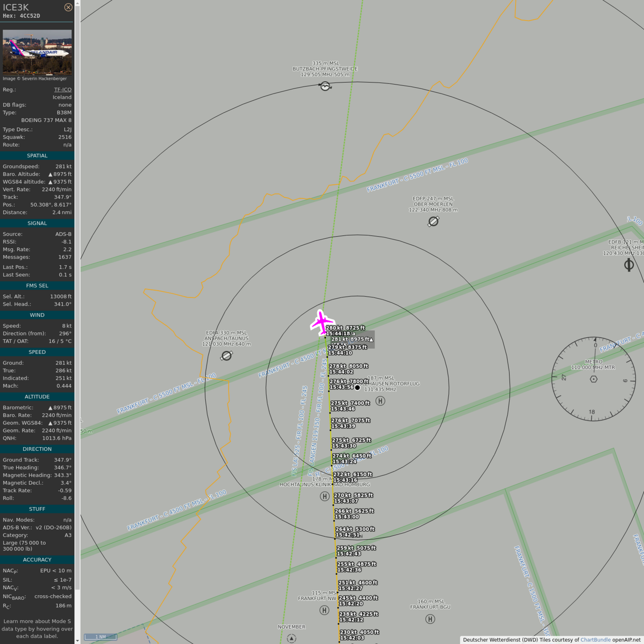Click the Rotorflug heliport H icon

(x=380, y=401)
